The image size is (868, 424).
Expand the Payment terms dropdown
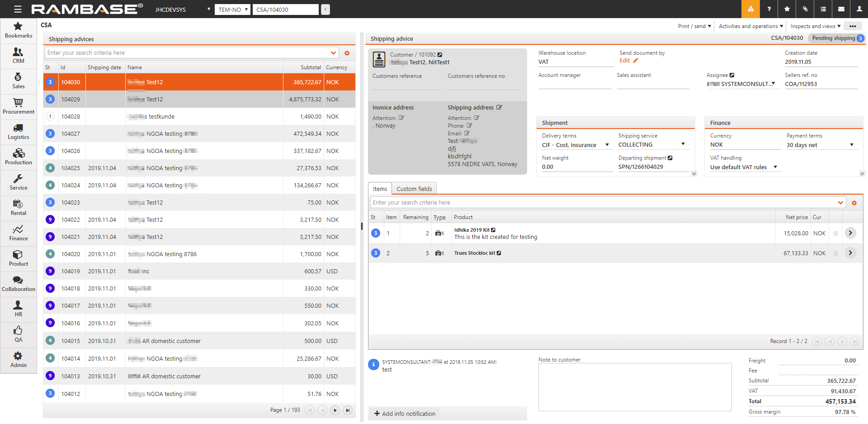coord(852,145)
